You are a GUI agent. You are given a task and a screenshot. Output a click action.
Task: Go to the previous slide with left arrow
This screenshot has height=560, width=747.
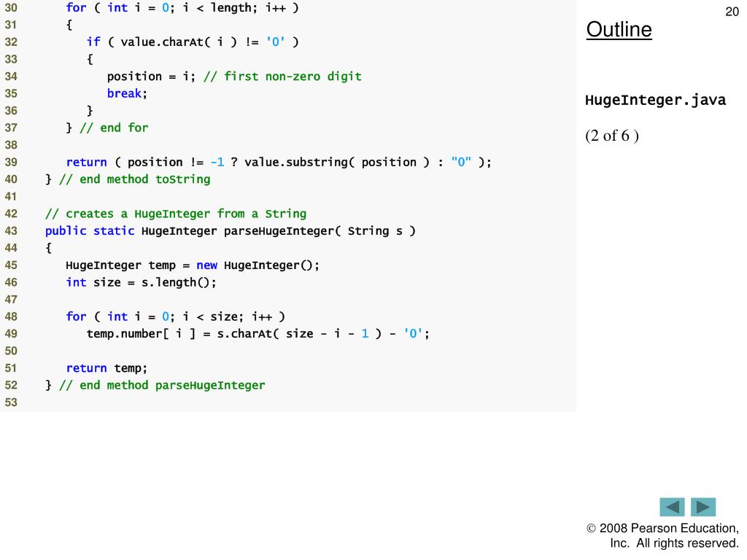[x=672, y=507]
